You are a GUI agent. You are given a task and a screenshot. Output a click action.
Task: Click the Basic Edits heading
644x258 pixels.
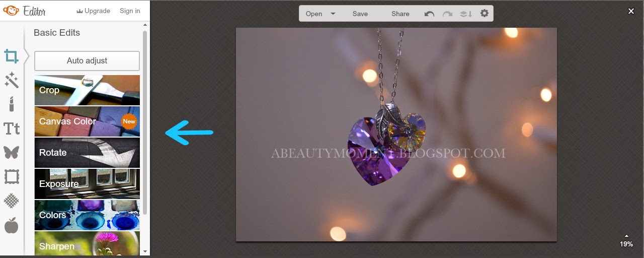[57, 33]
